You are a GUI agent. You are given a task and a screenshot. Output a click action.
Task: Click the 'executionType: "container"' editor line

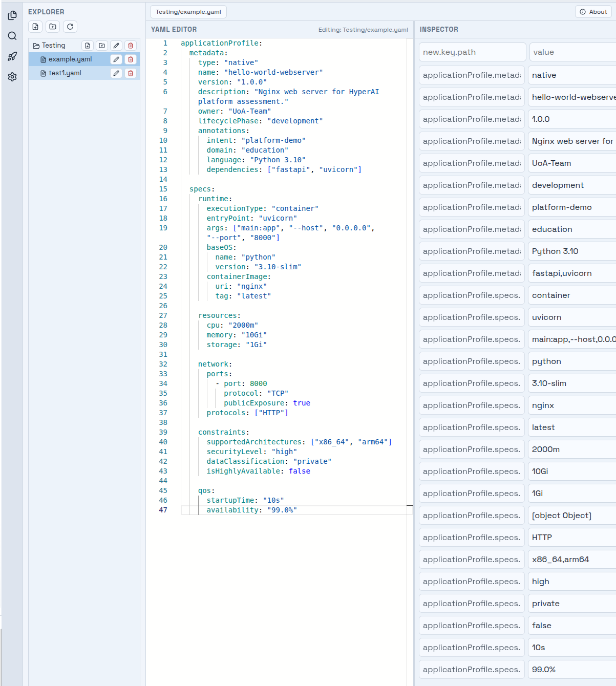262,209
